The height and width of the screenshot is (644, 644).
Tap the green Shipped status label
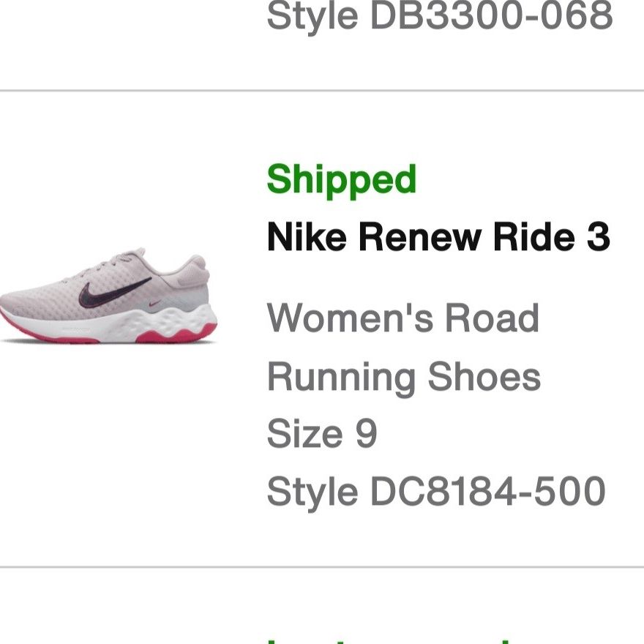(341, 181)
